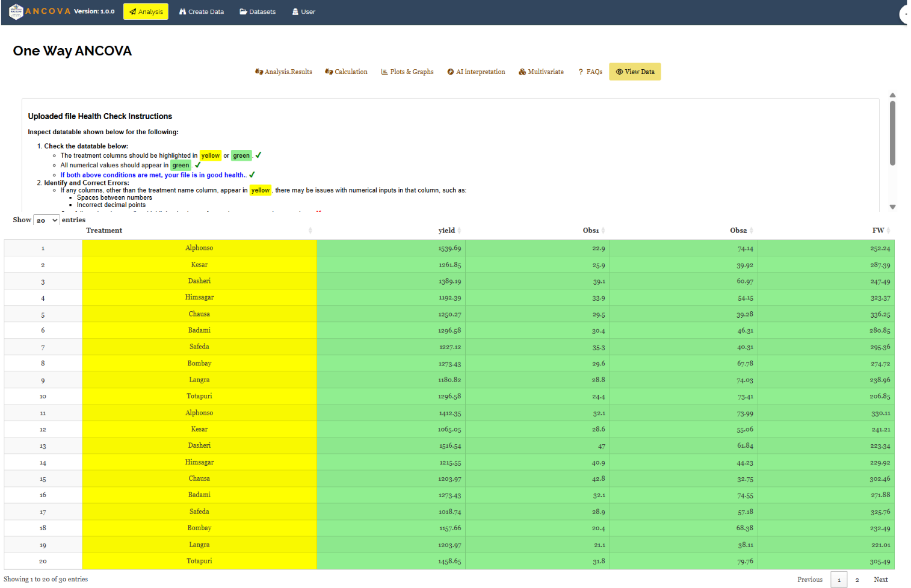The image size is (911, 588).
Task: Click the green highlight label after 'or'
Action: point(241,155)
